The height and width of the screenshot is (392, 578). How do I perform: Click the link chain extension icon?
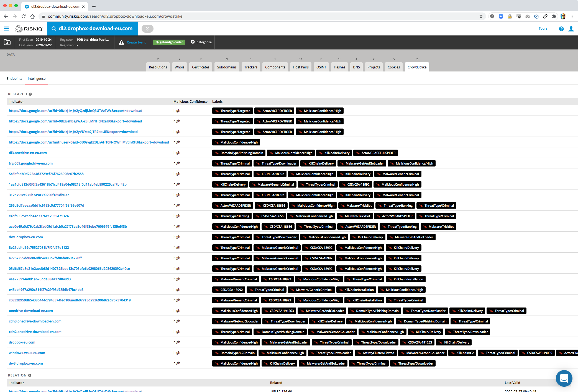click(545, 16)
